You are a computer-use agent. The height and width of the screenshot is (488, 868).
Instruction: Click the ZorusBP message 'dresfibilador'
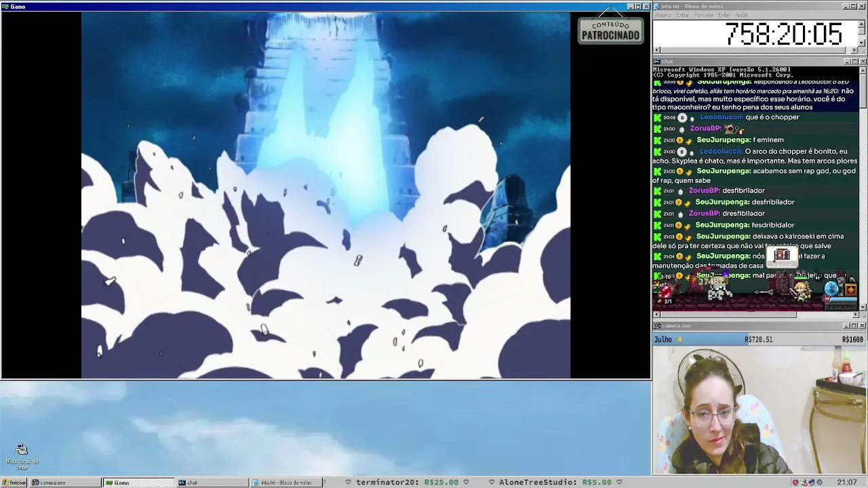[x=743, y=213]
